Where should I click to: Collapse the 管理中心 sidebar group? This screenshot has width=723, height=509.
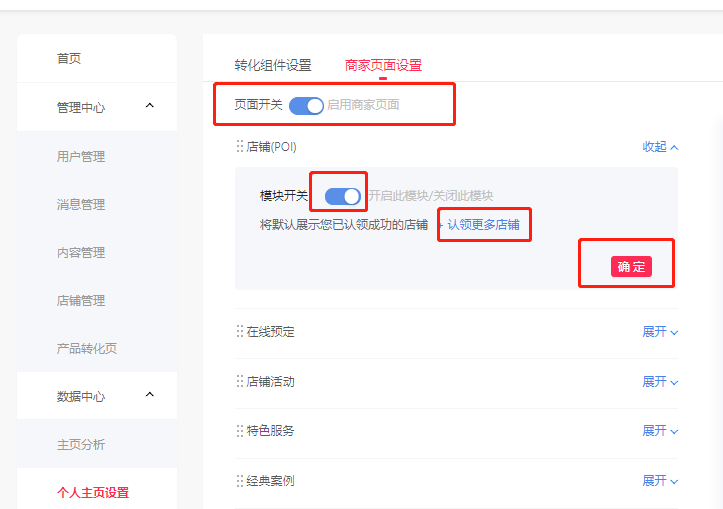[149, 106]
